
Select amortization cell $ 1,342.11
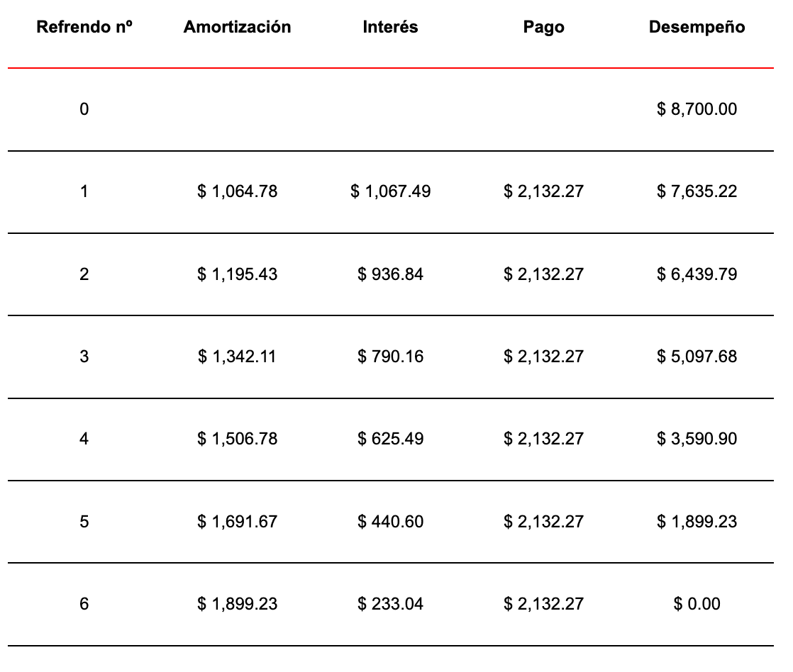pyautogui.click(x=237, y=356)
